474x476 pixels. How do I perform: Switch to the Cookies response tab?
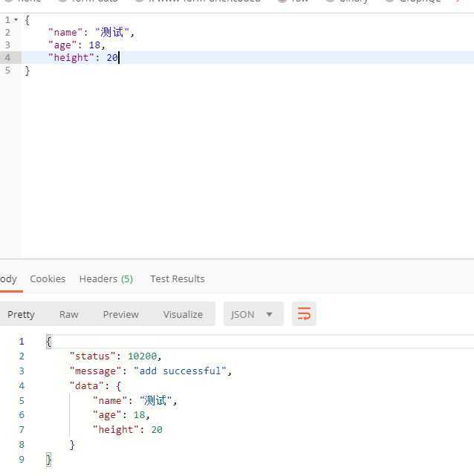click(48, 278)
